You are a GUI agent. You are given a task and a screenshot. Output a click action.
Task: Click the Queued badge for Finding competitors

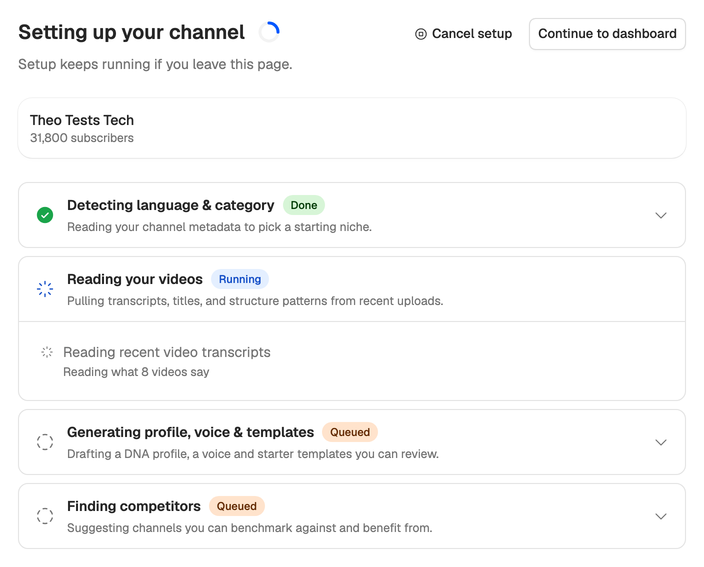pos(237,506)
